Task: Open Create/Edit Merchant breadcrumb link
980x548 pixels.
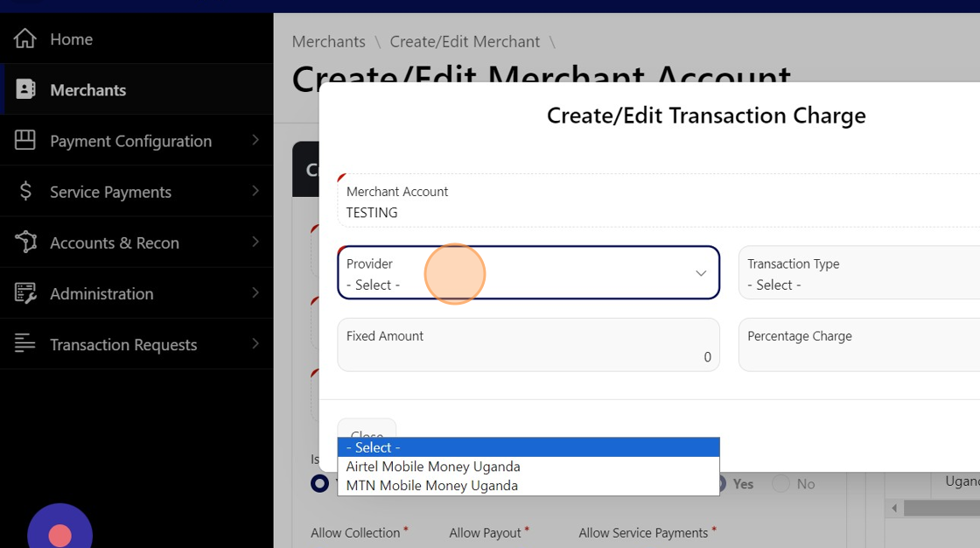Action: click(x=465, y=42)
